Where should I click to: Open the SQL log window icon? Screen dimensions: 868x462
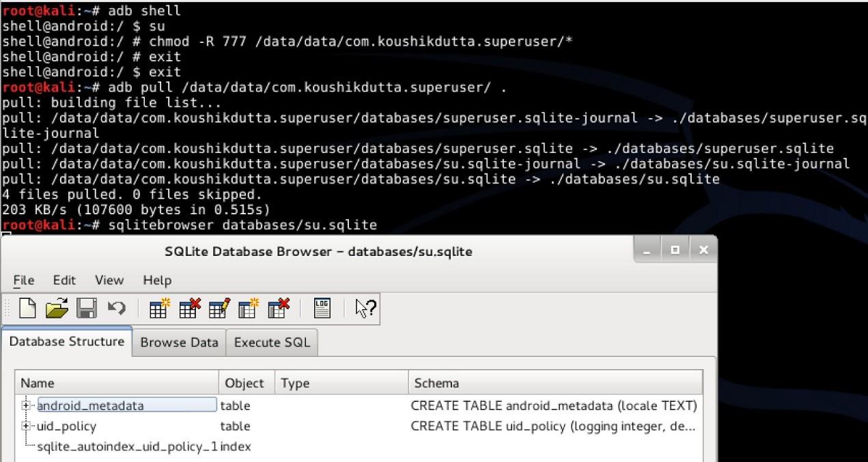click(x=322, y=308)
